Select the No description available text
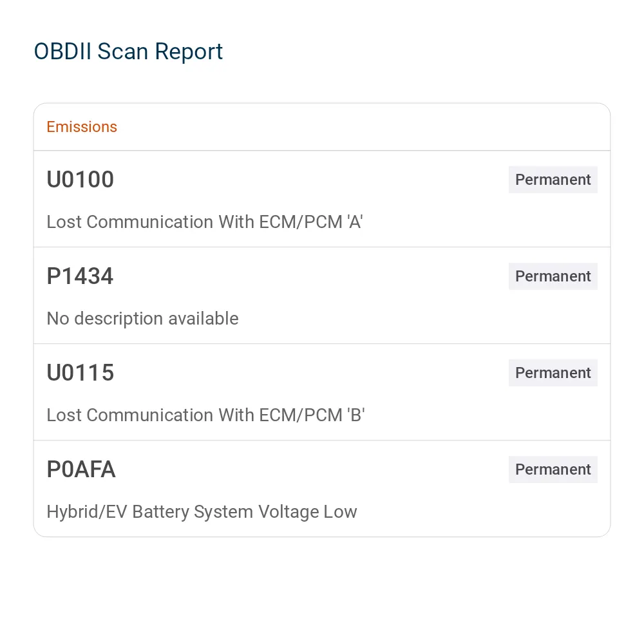This screenshot has width=644, height=644. (x=142, y=319)
